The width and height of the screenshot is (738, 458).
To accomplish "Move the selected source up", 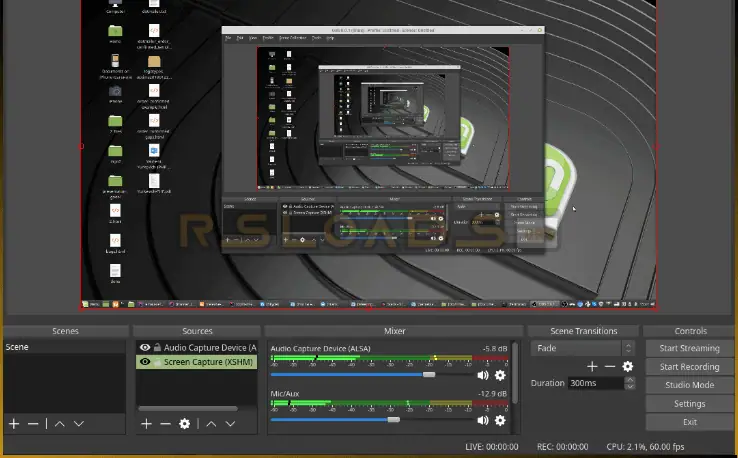I will coord(211,424).
